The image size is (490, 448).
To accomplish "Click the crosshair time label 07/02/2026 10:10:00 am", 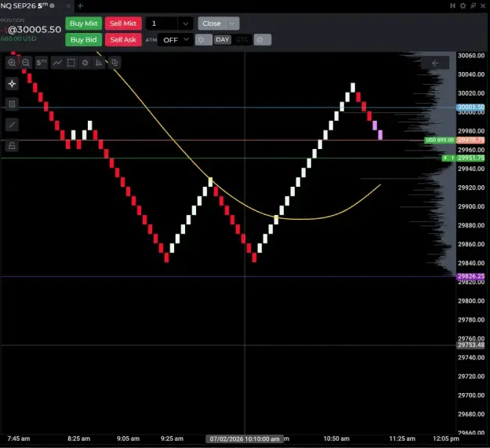I will click(245, 439).
